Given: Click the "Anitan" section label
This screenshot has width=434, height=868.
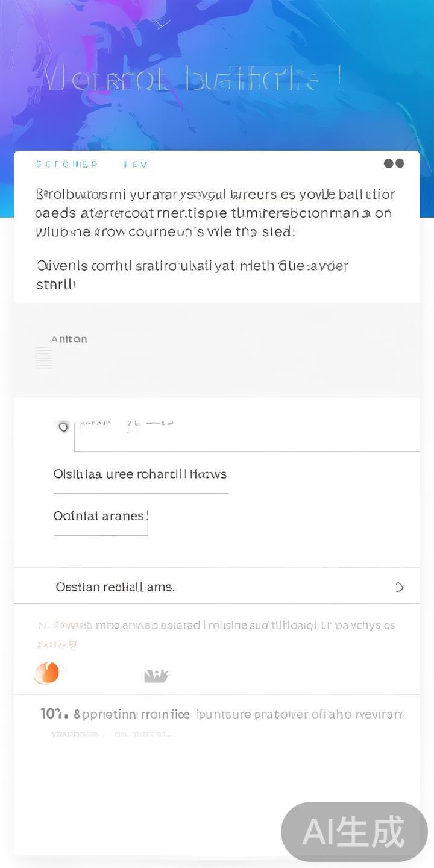Looking at the screenshot, I should click(69, 339).
